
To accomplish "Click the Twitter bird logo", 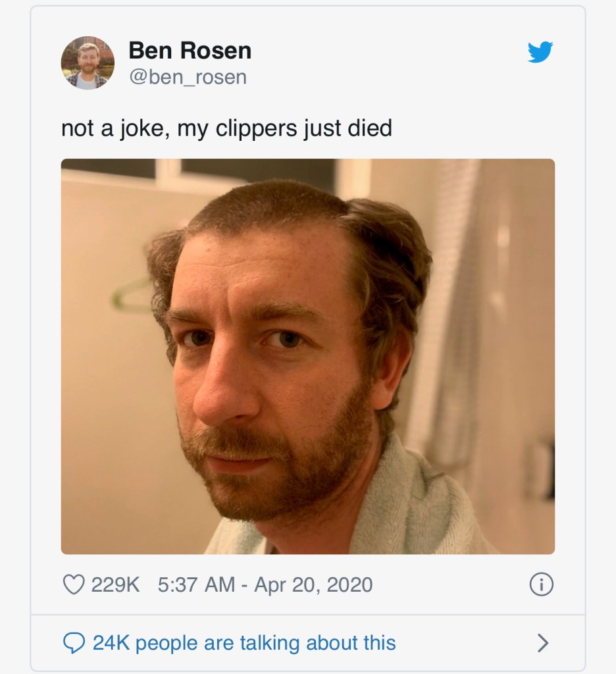I will 540,53.
